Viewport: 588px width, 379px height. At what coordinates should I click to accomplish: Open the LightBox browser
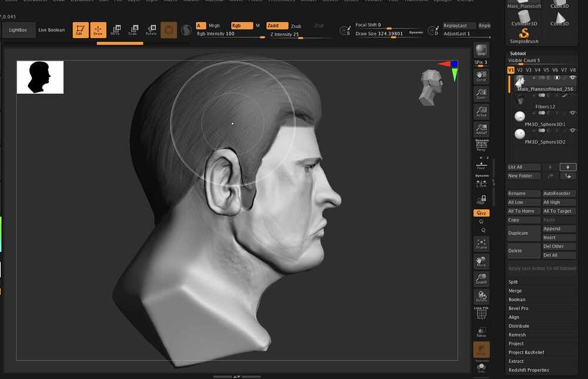point(18,30)
